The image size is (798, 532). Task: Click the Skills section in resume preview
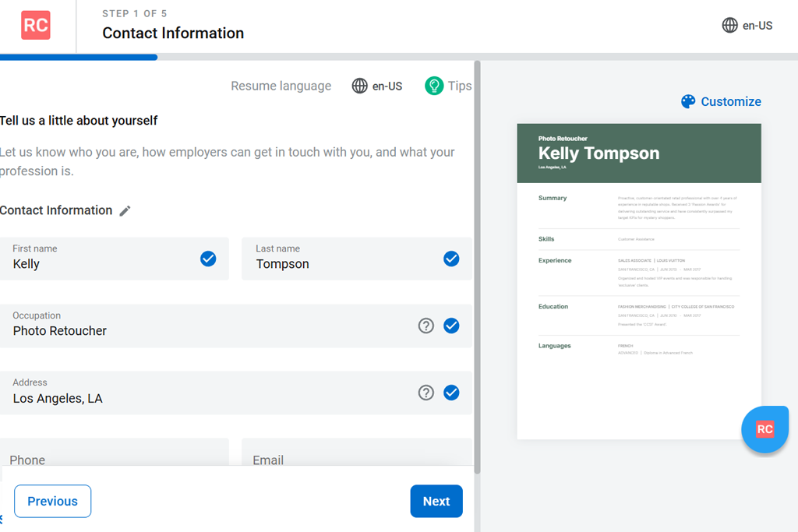[639, 239]
